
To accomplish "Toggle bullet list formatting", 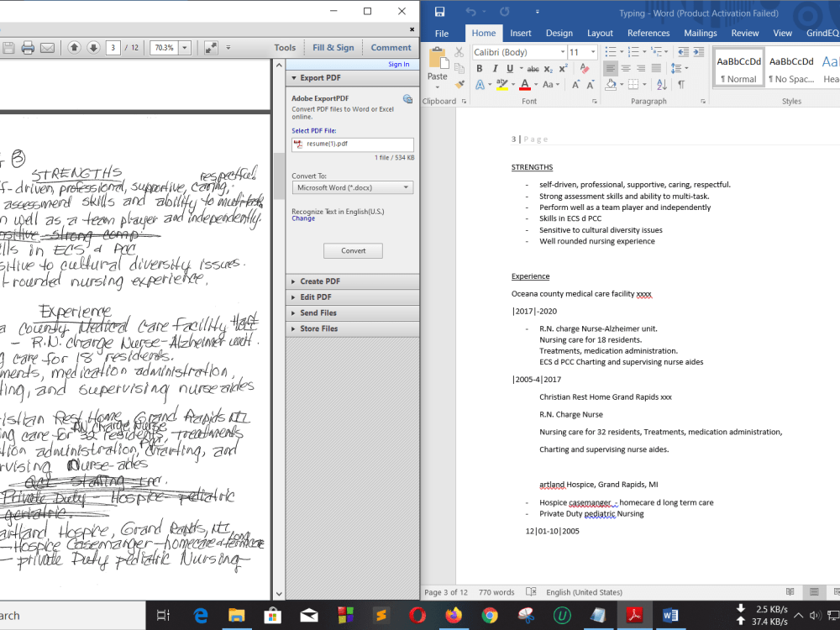I will (611, 52).
